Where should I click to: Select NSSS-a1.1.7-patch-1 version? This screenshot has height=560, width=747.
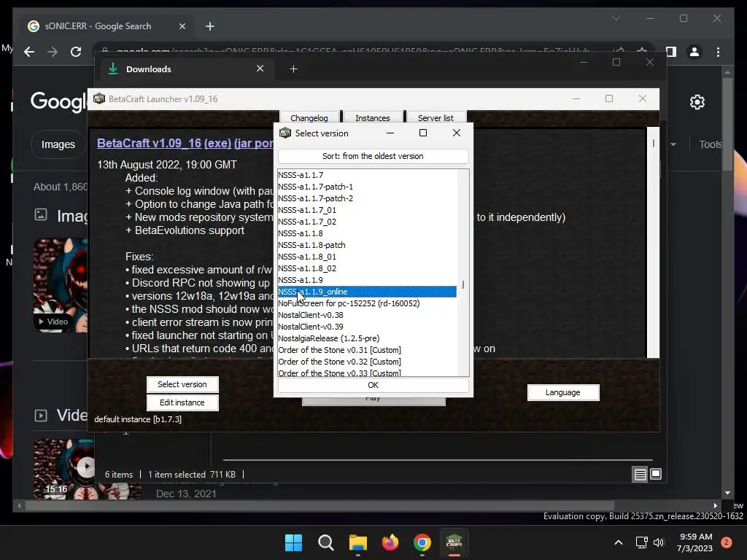click(x=367, y=187)
